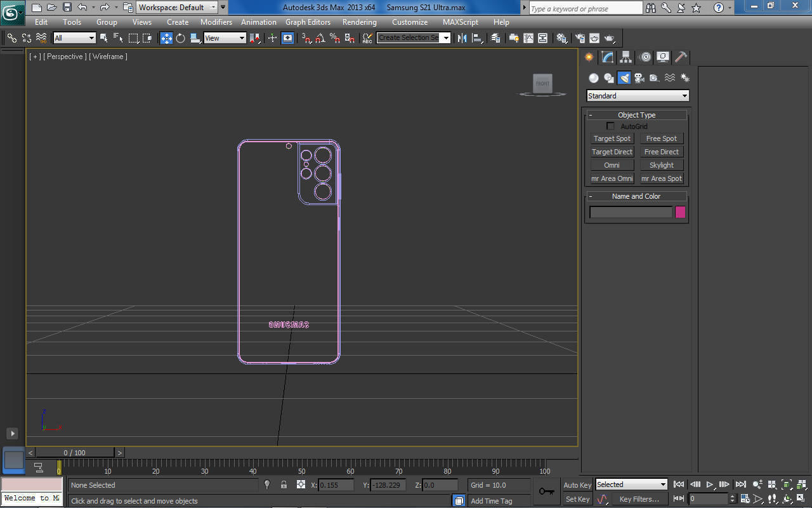This screenshot has height=508, width=812.
Task: Create a Target Spot light
Action: (612, 138)
